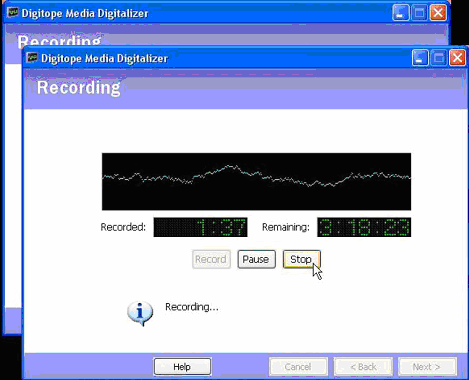Image resolution: width=469 pixels, height=380 pixels.
Task: Minimize the background Digitalizer window
Action: point(401,13)
